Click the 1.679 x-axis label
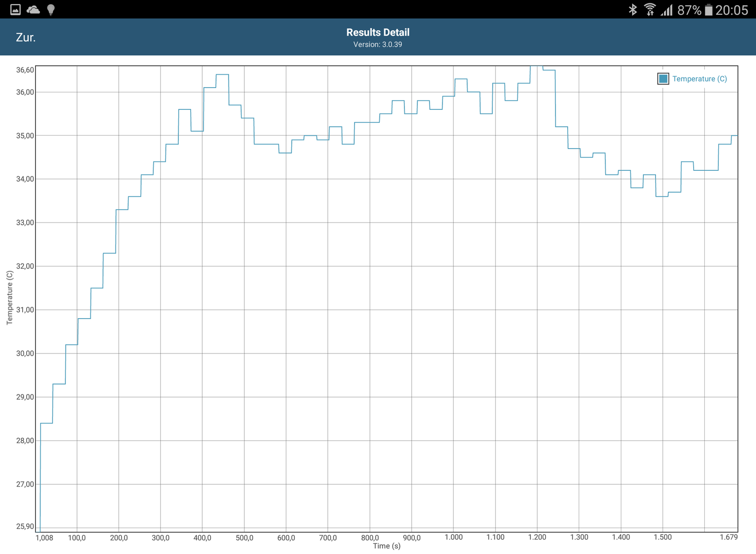756x554 pixels. point(729,537)
